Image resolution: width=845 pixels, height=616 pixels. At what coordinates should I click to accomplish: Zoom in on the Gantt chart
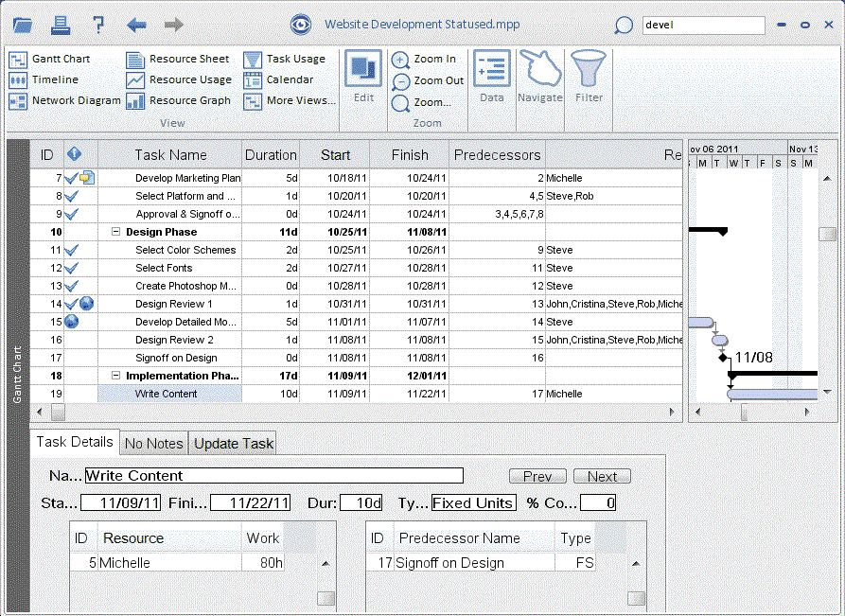427,59
